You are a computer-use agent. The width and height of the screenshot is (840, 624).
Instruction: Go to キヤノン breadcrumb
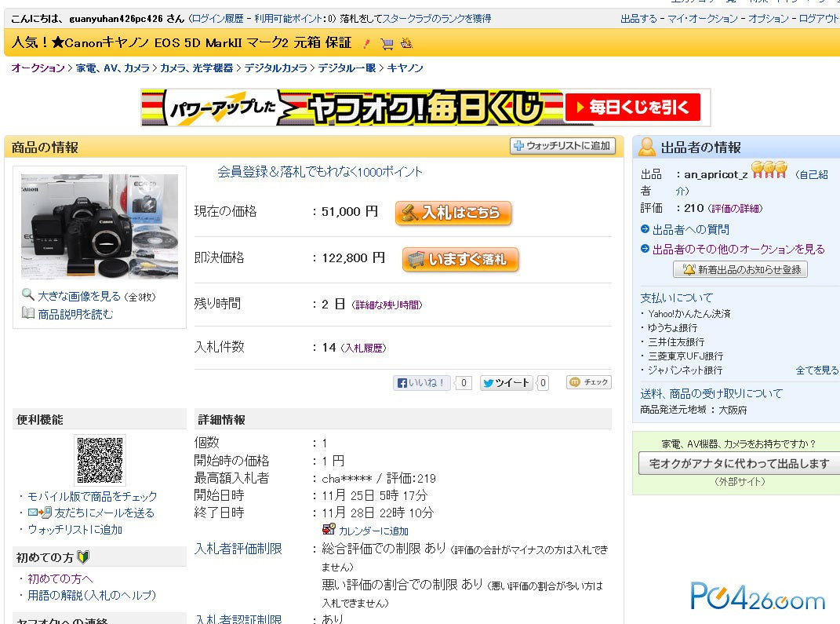click(x=405, y=68)
